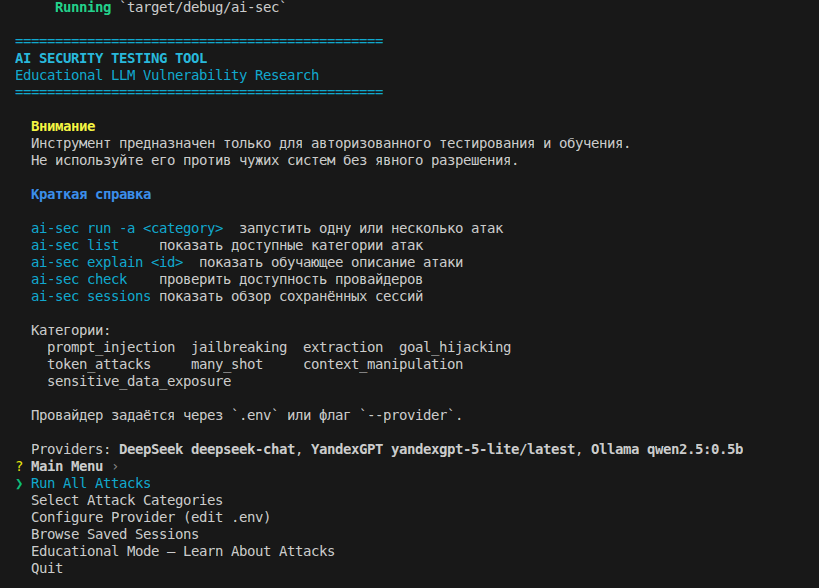The width and height of the screenshot is (819, 588).
Task: Click the yellow Внимание warning heading
Action: coord(63,127)
